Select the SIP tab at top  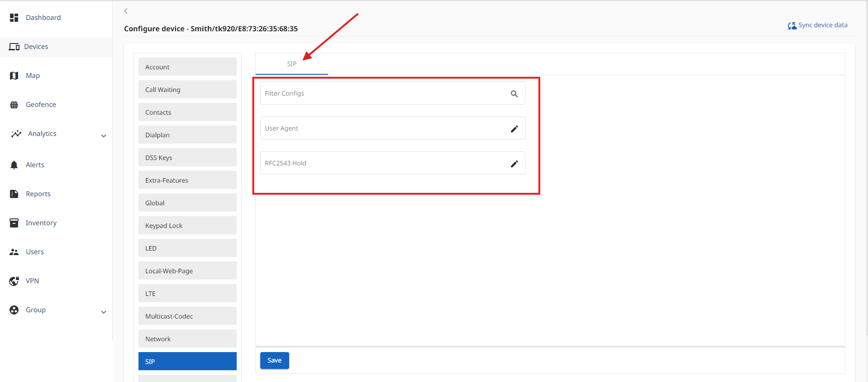(292, 64)
